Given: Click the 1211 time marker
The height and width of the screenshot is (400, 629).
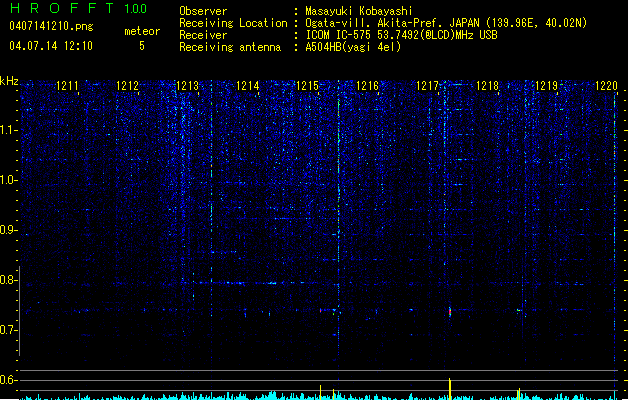Looking at the screenshot, I should click(x=67, y=86).
